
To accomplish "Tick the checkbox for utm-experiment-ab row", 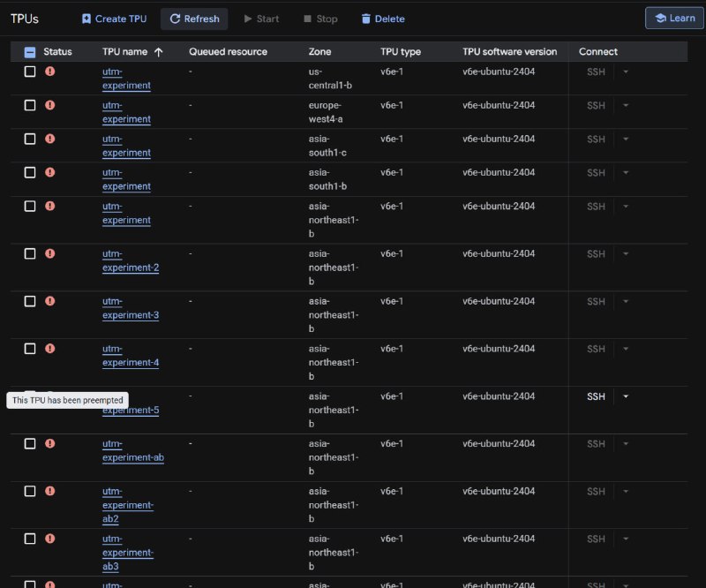I will coord(30,443).
